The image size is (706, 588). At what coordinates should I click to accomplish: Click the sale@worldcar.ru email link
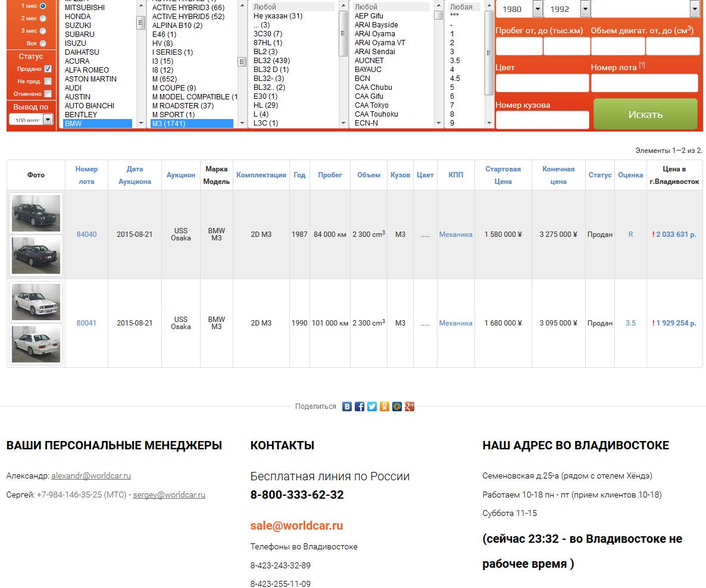click(x=296, y=526)
